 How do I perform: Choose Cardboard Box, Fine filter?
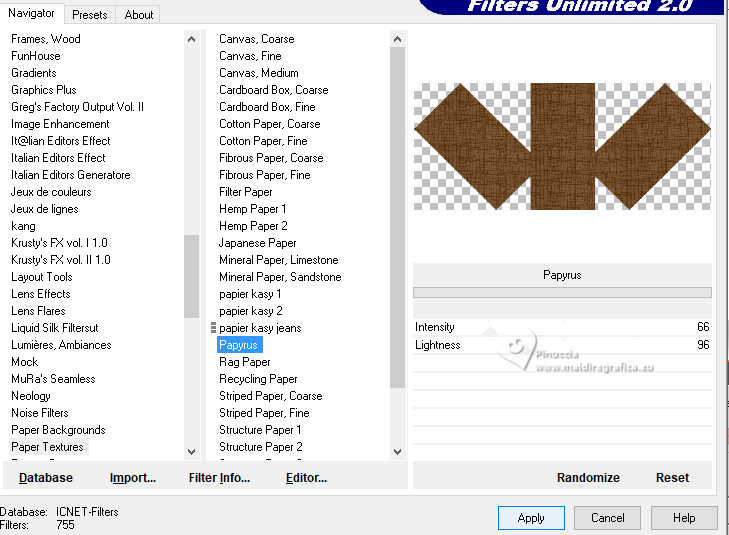[x=267, y=107]
